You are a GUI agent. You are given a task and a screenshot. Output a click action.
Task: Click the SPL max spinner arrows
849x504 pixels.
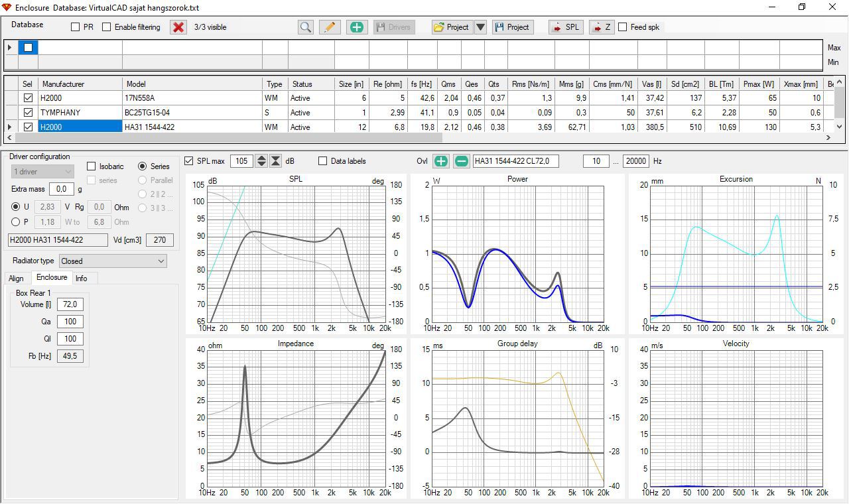[261, 161]
